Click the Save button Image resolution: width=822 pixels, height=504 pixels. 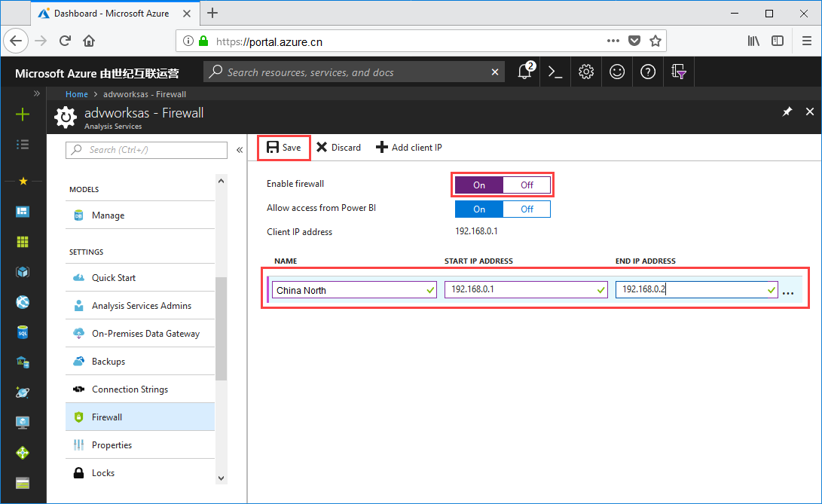pyautogui.click(x=283, y=148)
